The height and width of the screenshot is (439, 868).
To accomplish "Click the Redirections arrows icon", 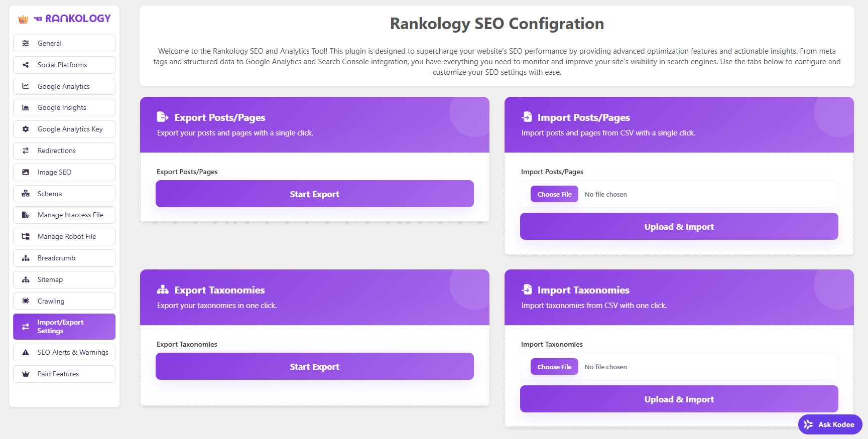I will (x=26, y=151).
